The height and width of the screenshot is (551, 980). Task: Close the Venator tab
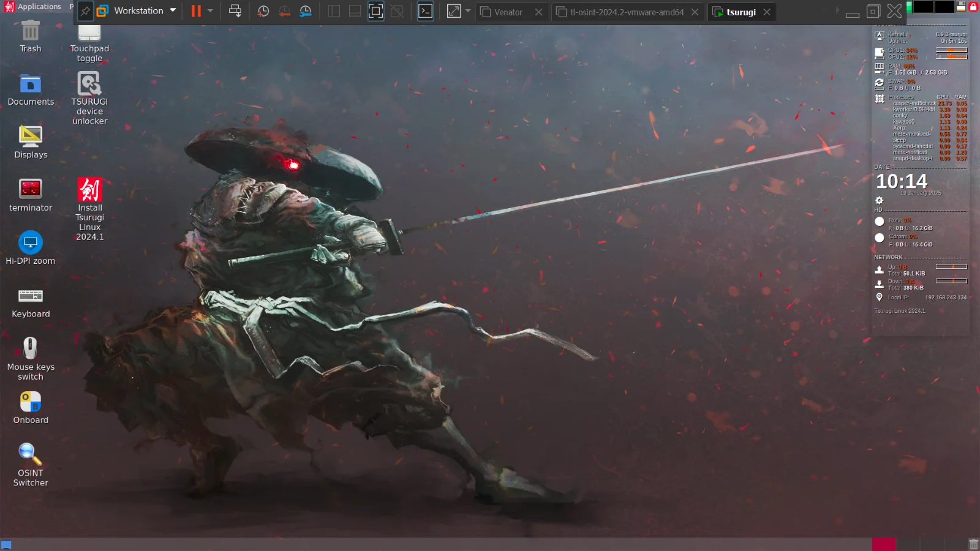(538, 12)
